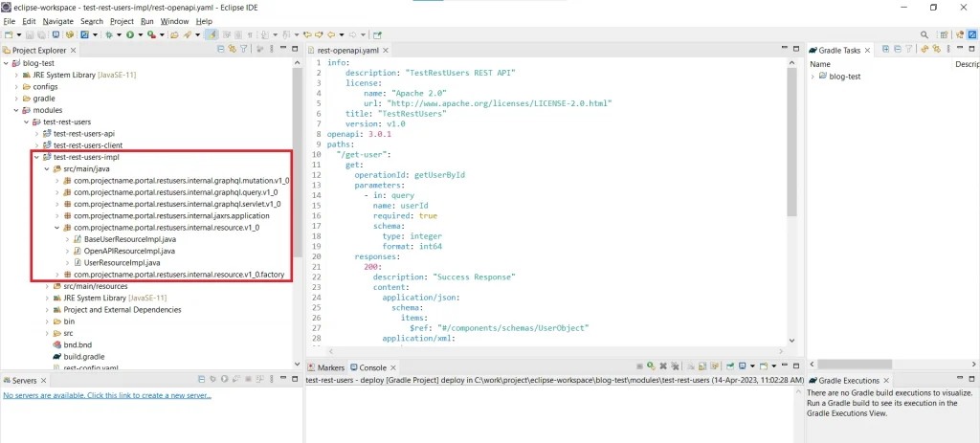This screenshot has height=443, width=980.
Task: Click the Name column header in Gradle Tasks
Action: click(820, 64)
